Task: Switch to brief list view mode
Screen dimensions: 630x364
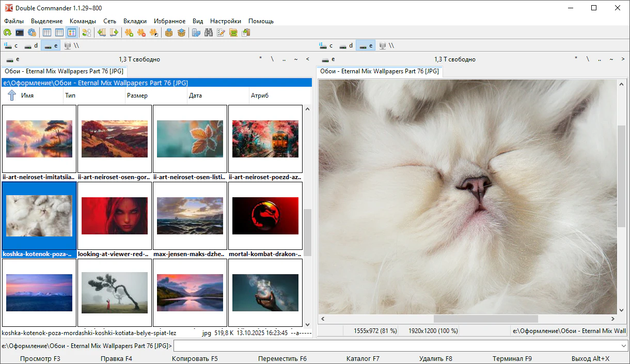Action: tap(47, 33)
